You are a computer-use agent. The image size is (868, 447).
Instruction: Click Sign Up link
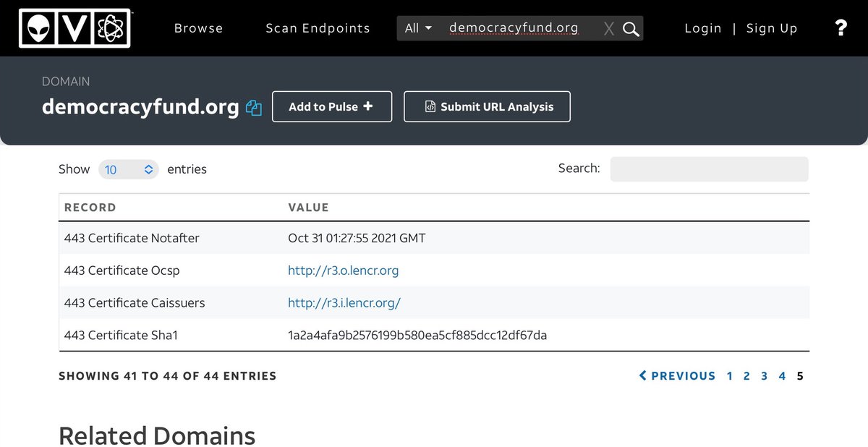(771, 28)
